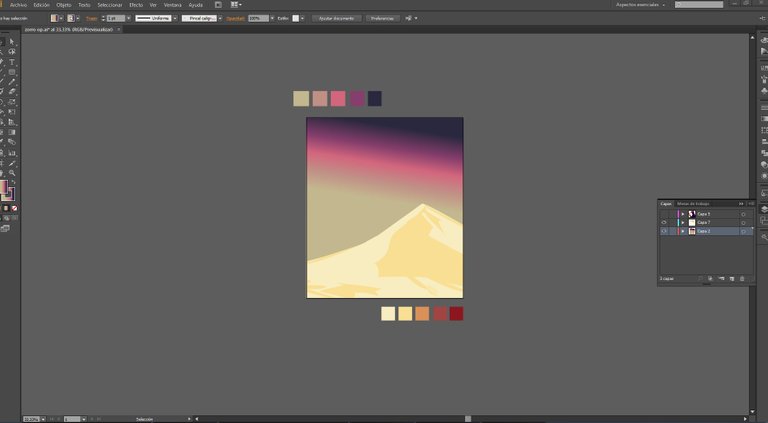Image resolution: width=768 pixels, height=423 pixels.
Task: Select the Perspective Grid tool
Action: tap(12, 122)
